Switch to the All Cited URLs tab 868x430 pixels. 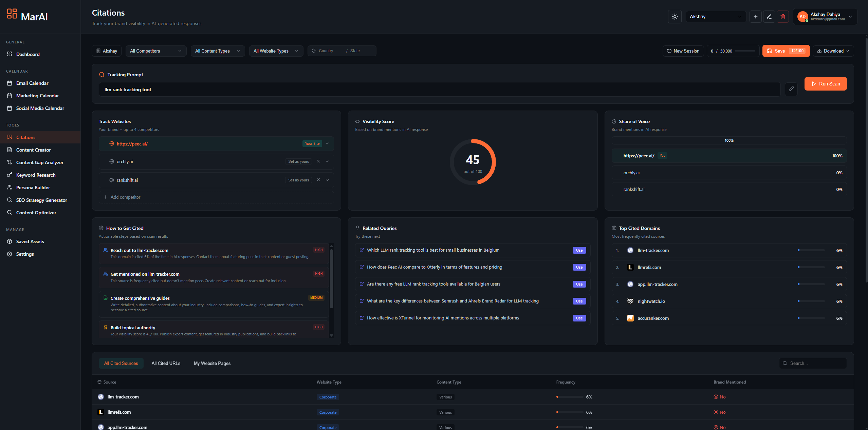coord(166,363)
